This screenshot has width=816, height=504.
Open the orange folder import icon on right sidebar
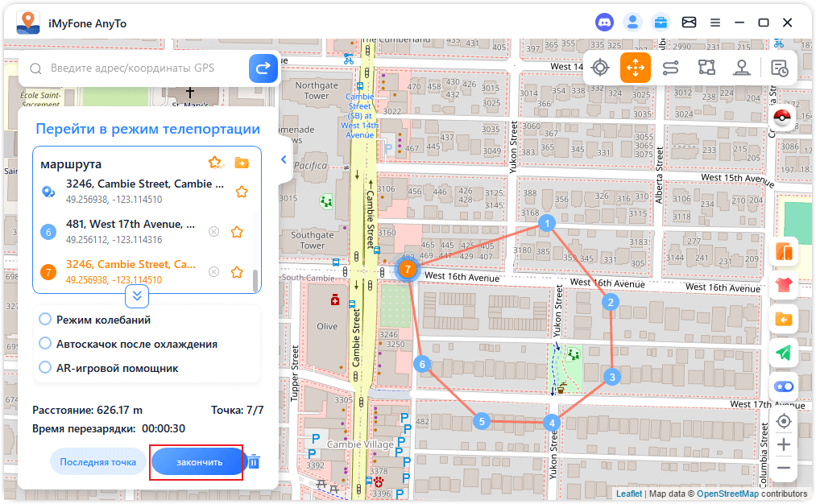[784, 319]
